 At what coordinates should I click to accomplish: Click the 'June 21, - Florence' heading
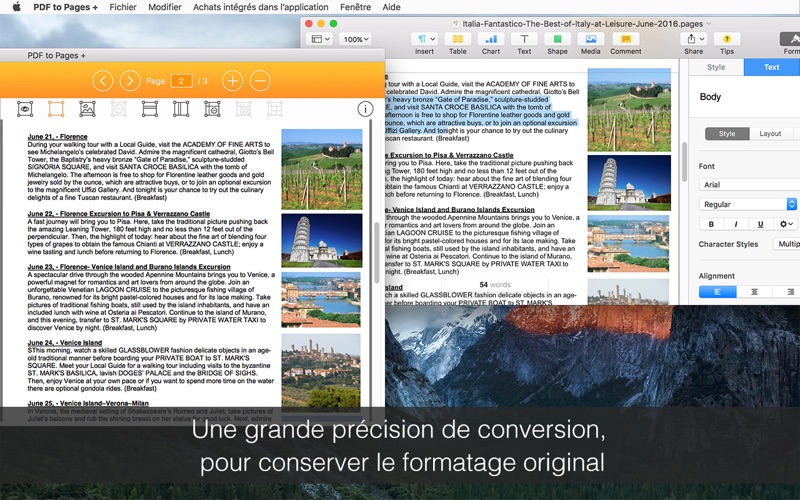click(58, 137)
